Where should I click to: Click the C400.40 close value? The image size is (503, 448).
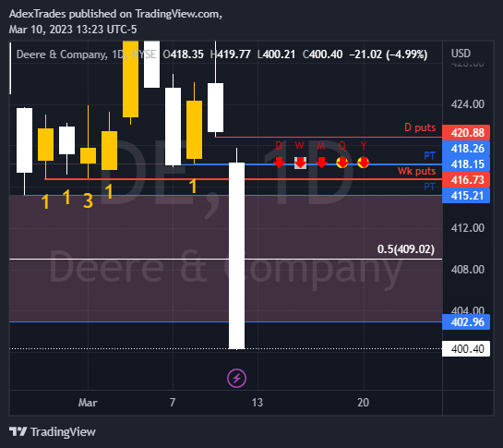(x=323, y=54)
